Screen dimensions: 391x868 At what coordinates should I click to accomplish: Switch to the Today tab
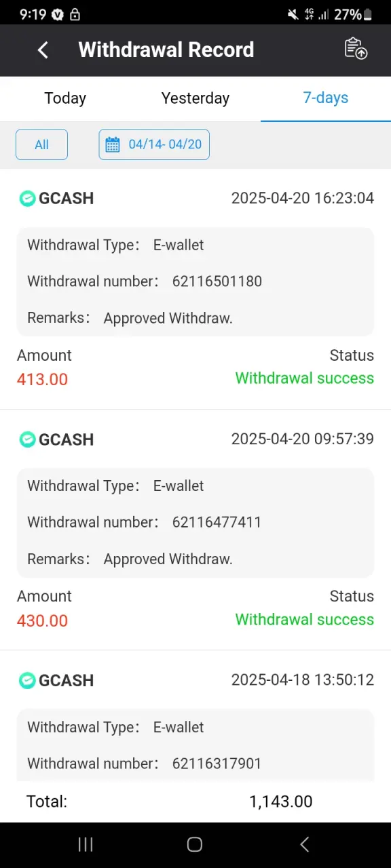tap(65, 98)
